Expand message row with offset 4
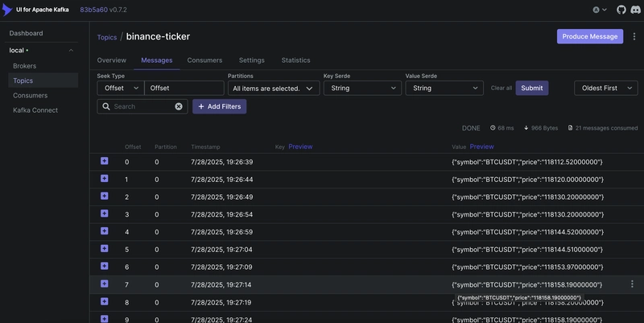The width and height of the screenshot is (644, 323). [105, 231]
